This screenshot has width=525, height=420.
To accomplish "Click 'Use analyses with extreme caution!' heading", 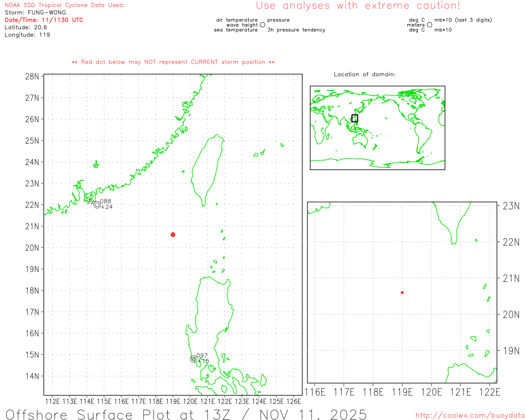I will click(358, 6).
